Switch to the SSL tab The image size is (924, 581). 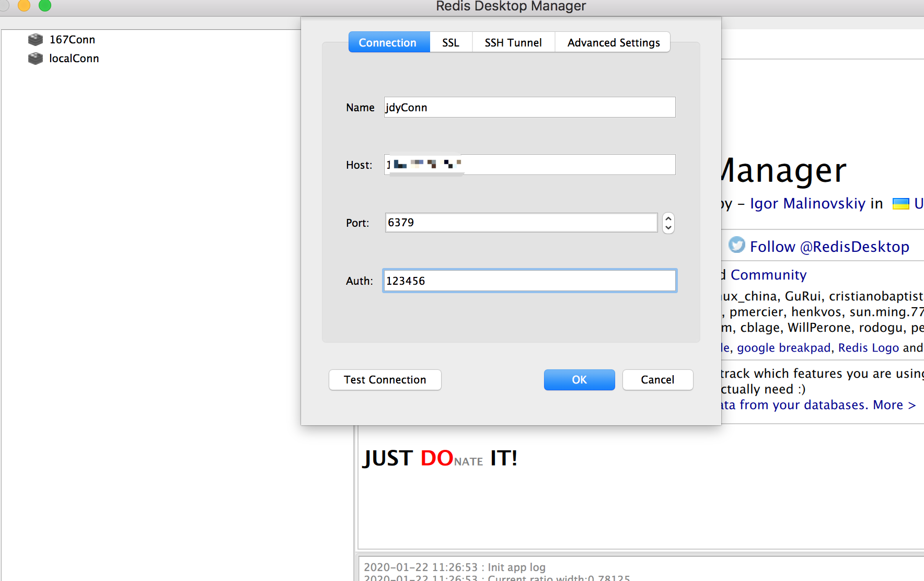tap(451, 42)
